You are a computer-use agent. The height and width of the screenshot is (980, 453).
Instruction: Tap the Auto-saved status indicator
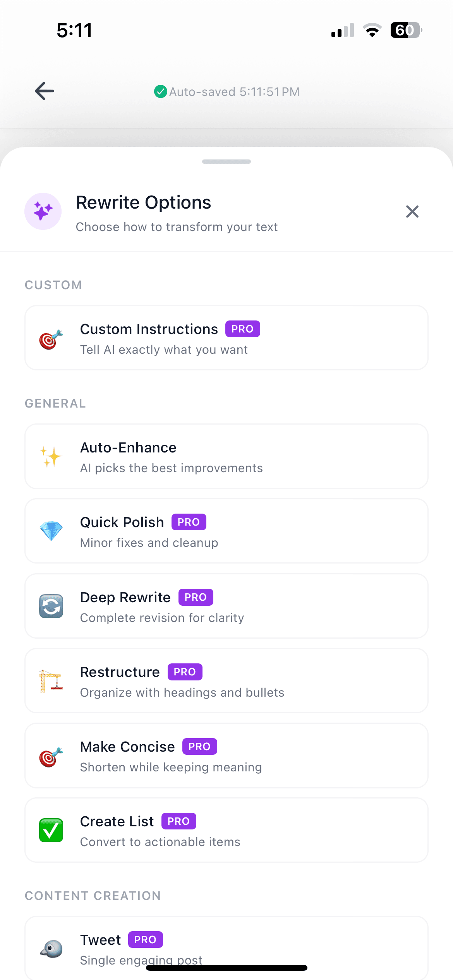[227, 92]
